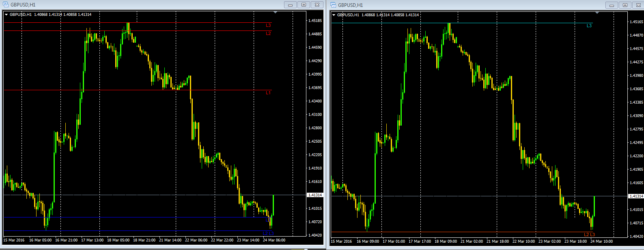Click the OHLC info text in right chart
This screenshot has height=250, width=644.
click(378, 15)
